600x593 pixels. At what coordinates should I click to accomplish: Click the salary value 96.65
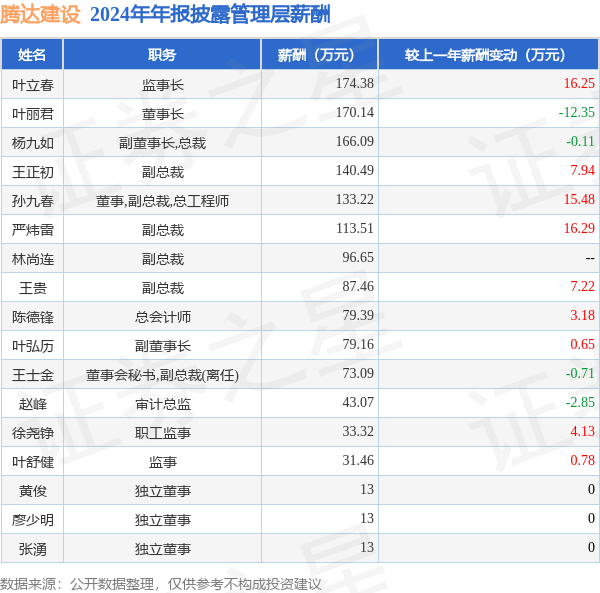(358, 257)
